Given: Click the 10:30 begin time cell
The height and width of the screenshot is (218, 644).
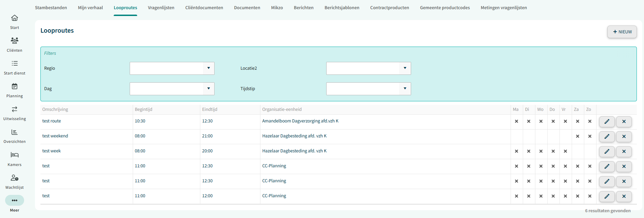Looking at the screenshot, I should (166, 122).
